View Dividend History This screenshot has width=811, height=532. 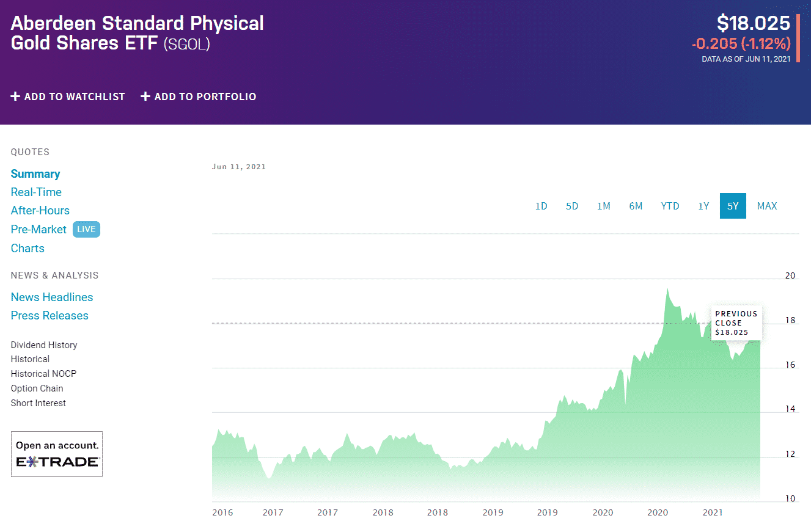[44, 345]
